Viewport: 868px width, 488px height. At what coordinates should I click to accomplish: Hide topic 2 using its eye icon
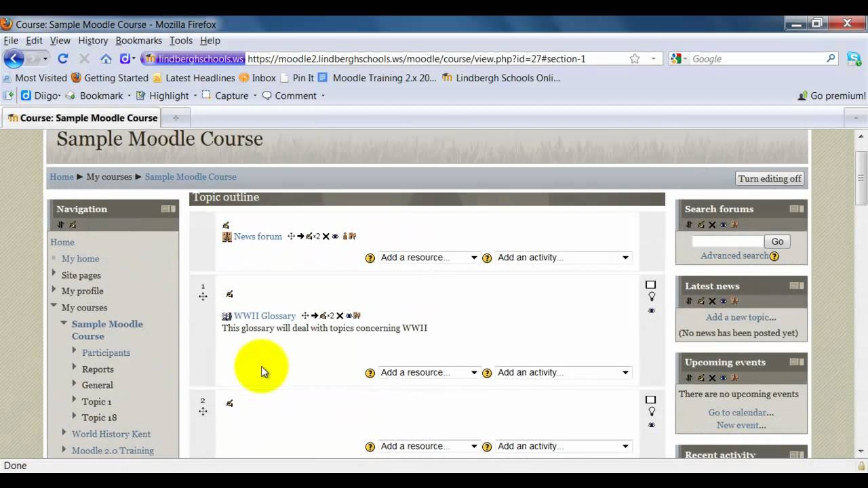pos(652,425)
